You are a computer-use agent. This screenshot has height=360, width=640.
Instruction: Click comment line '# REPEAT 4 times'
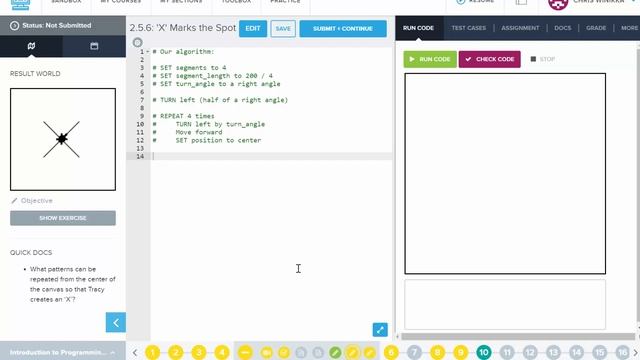[x=183, y=116]
